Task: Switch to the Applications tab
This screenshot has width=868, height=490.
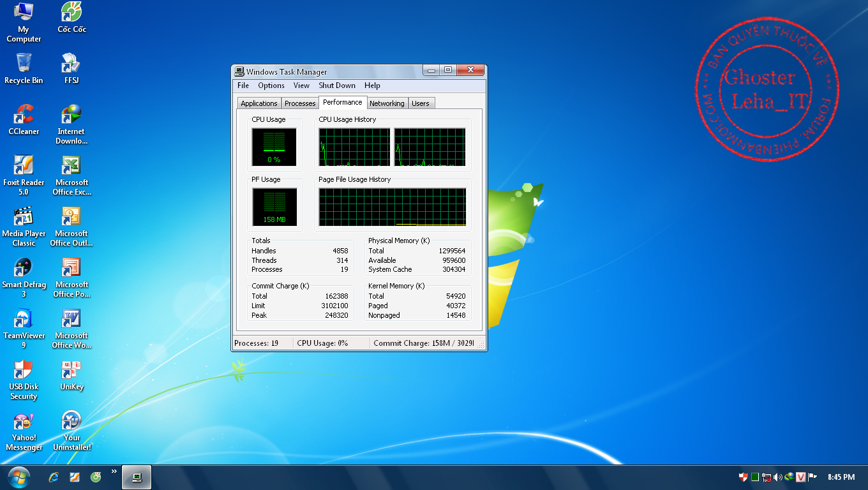Action: [259, 103]
